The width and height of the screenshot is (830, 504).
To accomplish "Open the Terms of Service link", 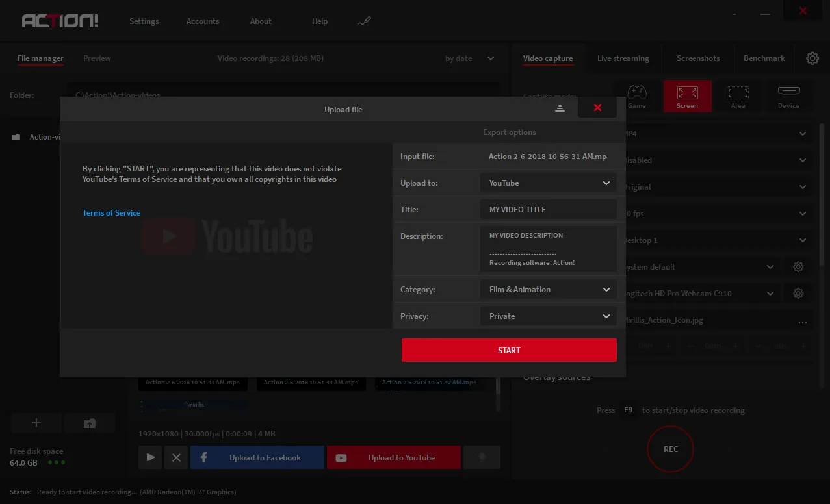I will tap(111, 213).
